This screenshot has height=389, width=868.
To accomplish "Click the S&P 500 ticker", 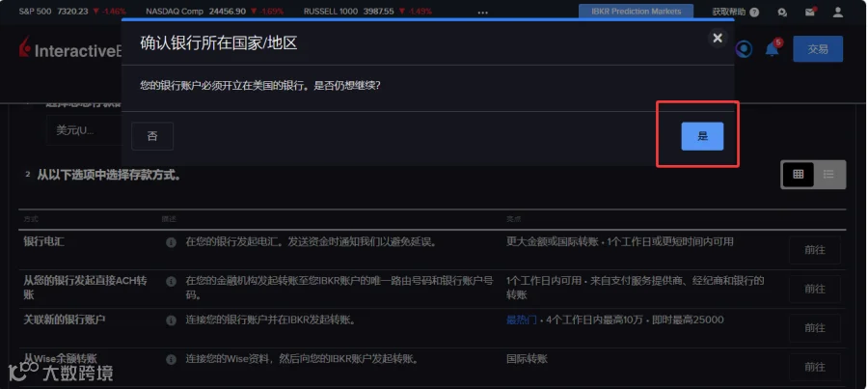I will point(72,11).
